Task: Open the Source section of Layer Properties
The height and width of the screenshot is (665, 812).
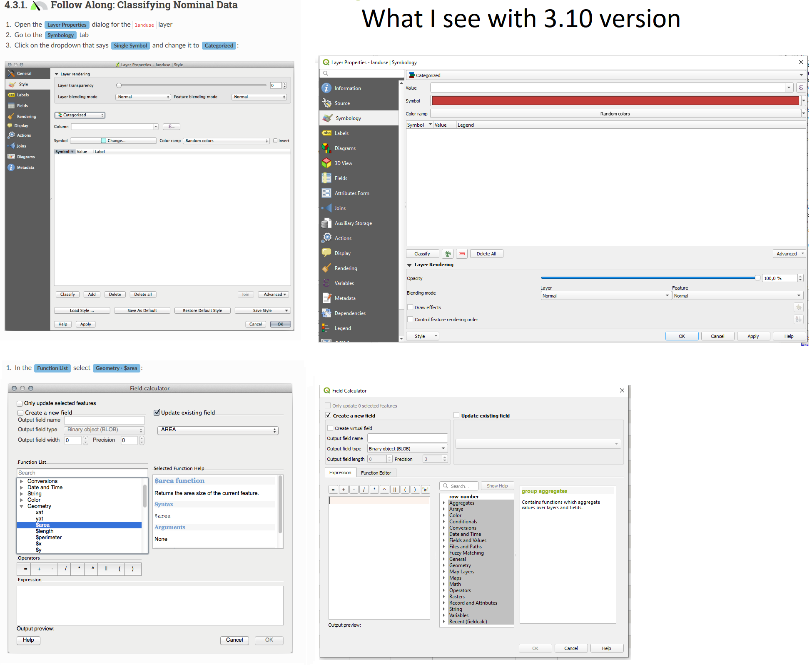Action: [342, 103]
